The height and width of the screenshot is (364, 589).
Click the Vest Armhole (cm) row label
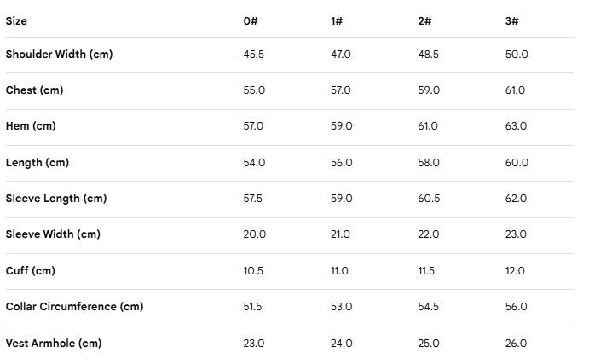[x=54, y=344]
